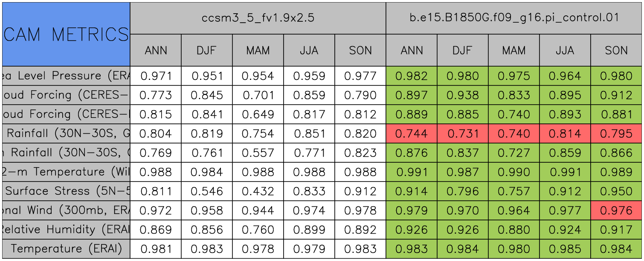This screenshot has height=261, width=644.
Task: Click the green cell showing 0.938
Action: pyautogui.click(x=463, y=95)
